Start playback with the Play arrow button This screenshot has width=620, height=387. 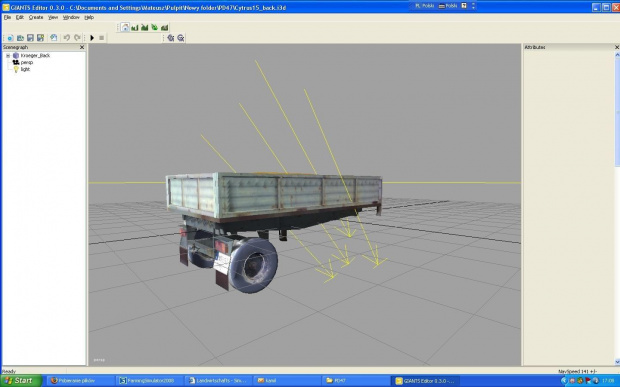coord(92,38)
